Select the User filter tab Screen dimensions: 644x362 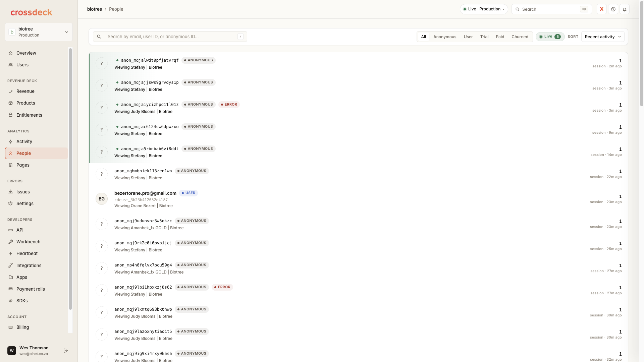tap(468, 37)
